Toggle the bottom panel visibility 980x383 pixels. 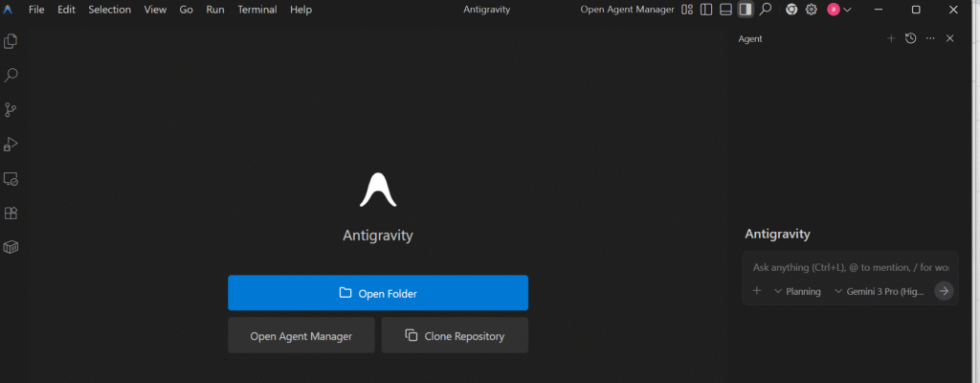click(x=725, y=10)
